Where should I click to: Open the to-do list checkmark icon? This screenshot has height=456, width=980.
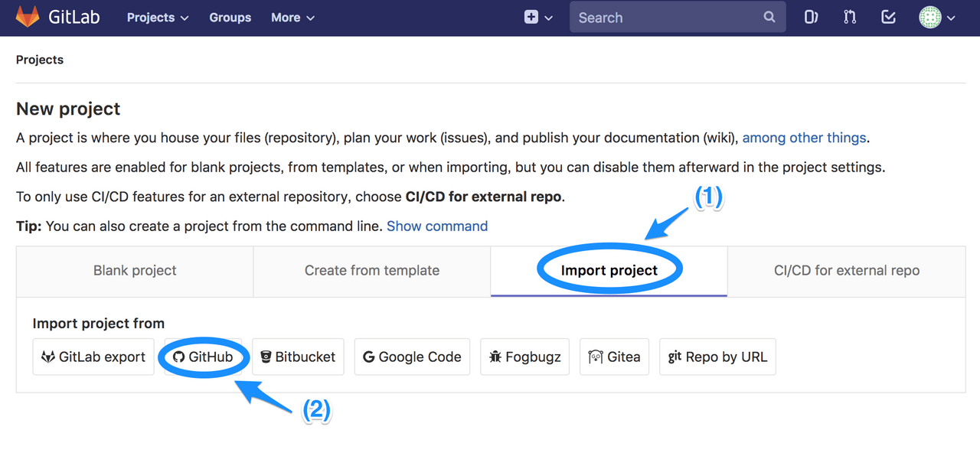pyautogui.click(x=889, y=17)
